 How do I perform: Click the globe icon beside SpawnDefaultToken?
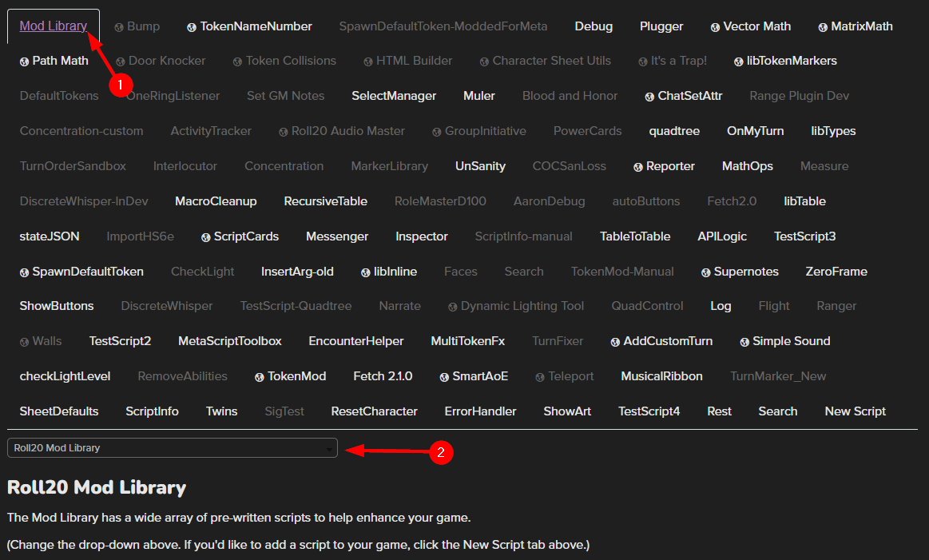coord(24,272)
